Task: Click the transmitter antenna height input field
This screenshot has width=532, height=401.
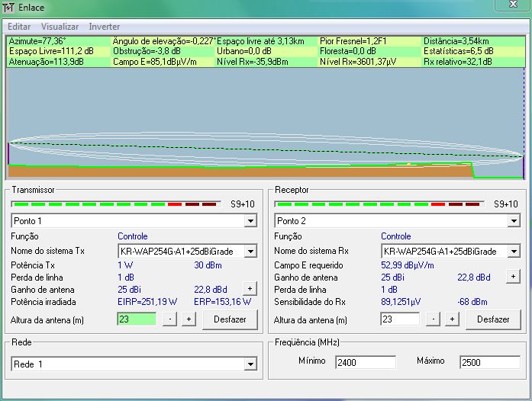Action: (x=137, y=319)
